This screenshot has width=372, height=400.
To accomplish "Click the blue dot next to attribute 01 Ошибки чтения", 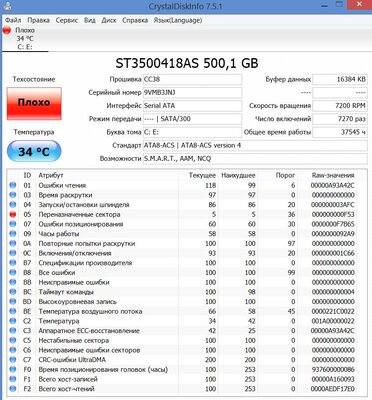I will click(x=13, y=185).
